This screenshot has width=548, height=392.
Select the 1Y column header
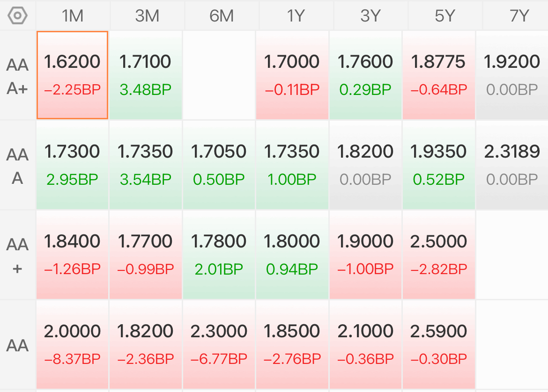click(296, 16)
